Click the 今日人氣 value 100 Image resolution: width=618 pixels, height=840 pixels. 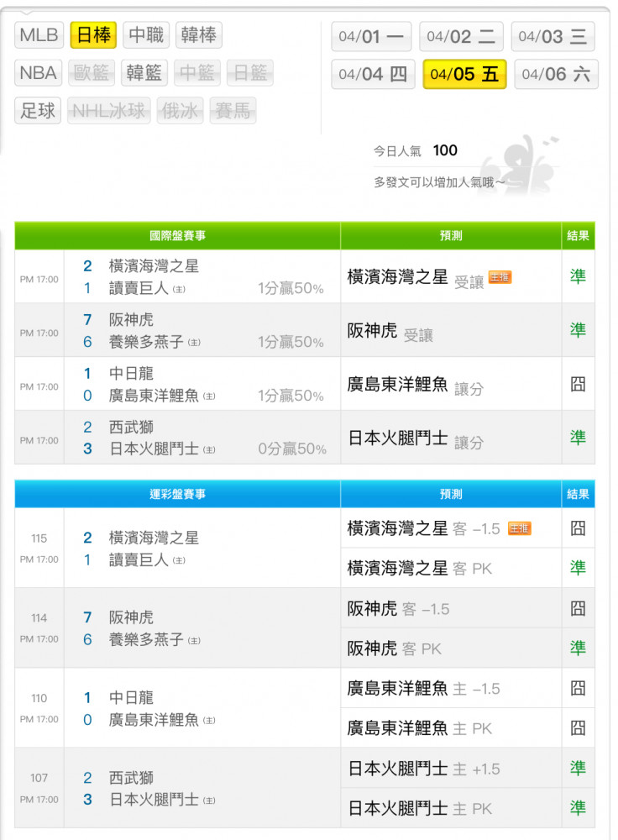click(445, 150)
